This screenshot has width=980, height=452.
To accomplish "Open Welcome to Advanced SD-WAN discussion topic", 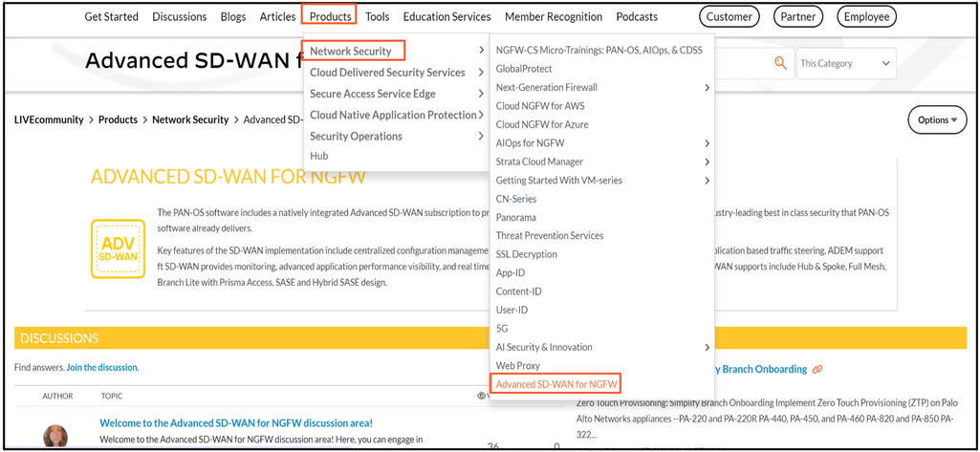I will pos(236,423).
